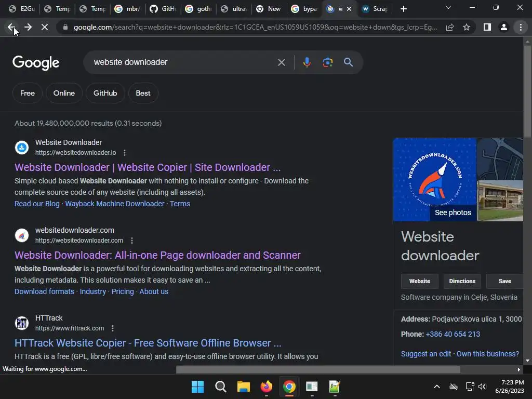This screenshot has height=399, width=532.
Task: Click the Suggest an edit link
Action: tap(426, 354)
